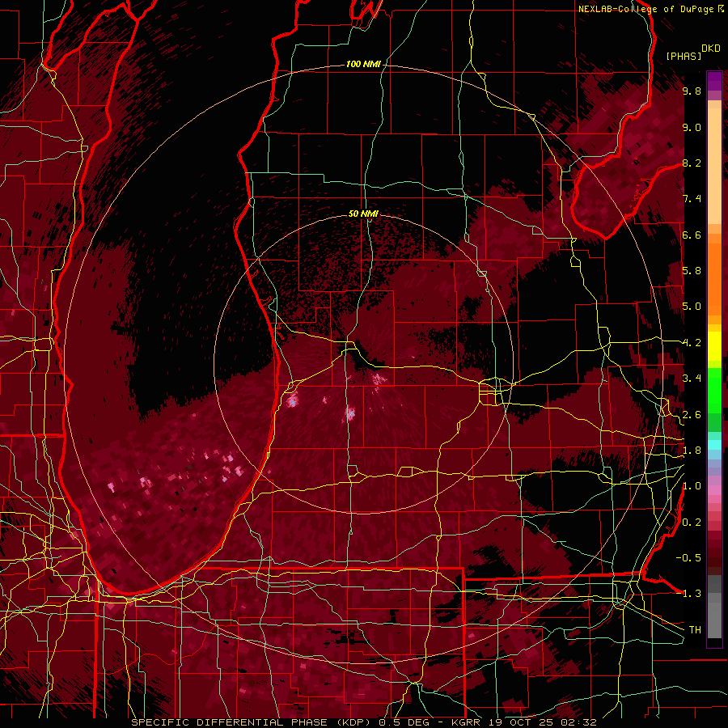Click the 9.0 value on color scale
This screenshot has width=728, height=728.
click(x=692, y=127)
